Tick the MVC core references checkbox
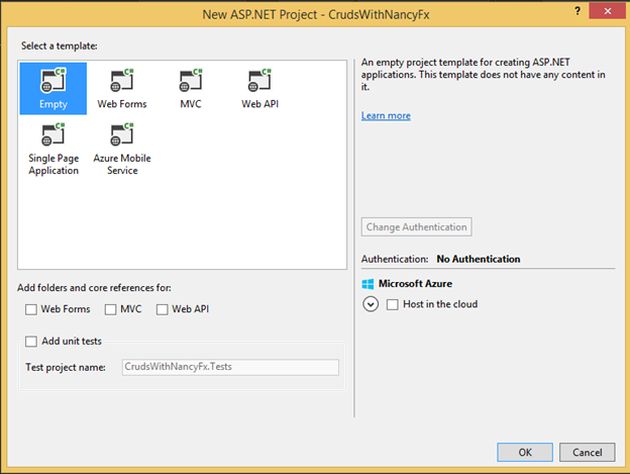This screenshot has height=474, width=630. click(110, 309)
